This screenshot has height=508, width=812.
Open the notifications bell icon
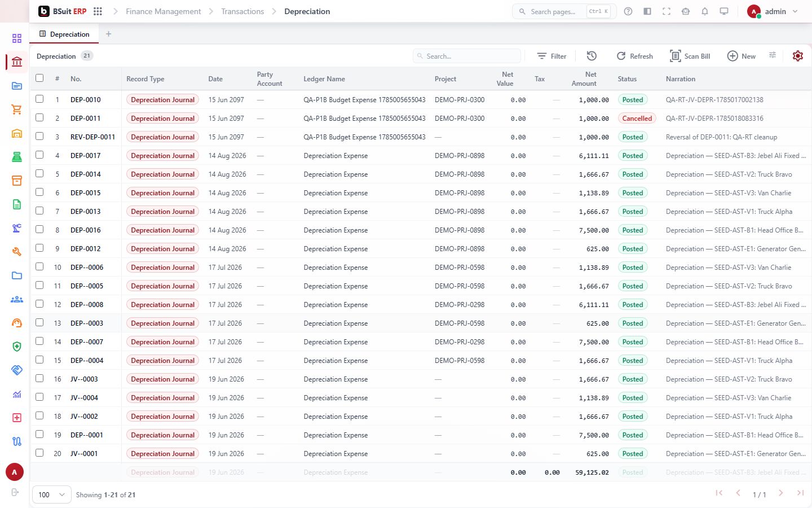pos(705,11)
